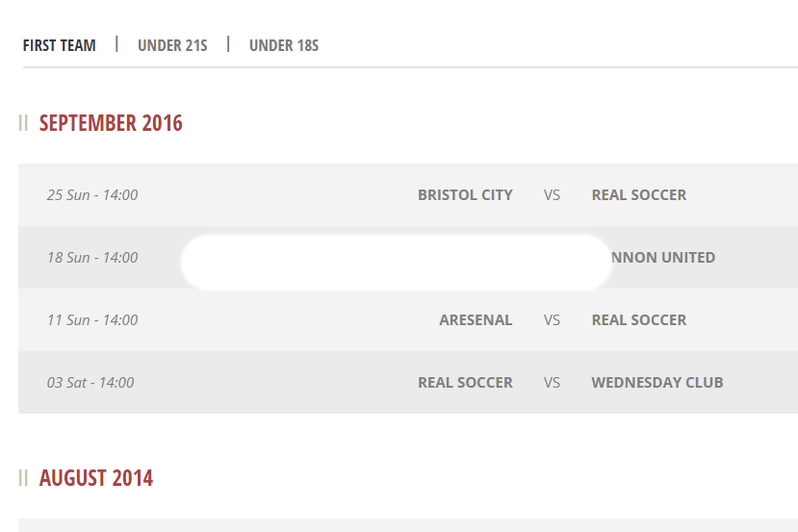Select the 11 Sun - 14:00 fixture date
Viewport: 798px width, 532px height.
point(92,320)
